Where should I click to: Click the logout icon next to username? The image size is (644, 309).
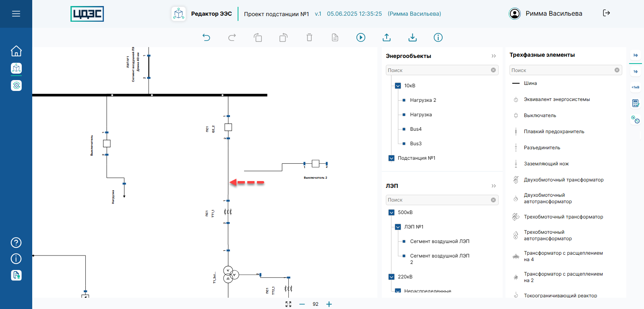(x=606, y=13)
